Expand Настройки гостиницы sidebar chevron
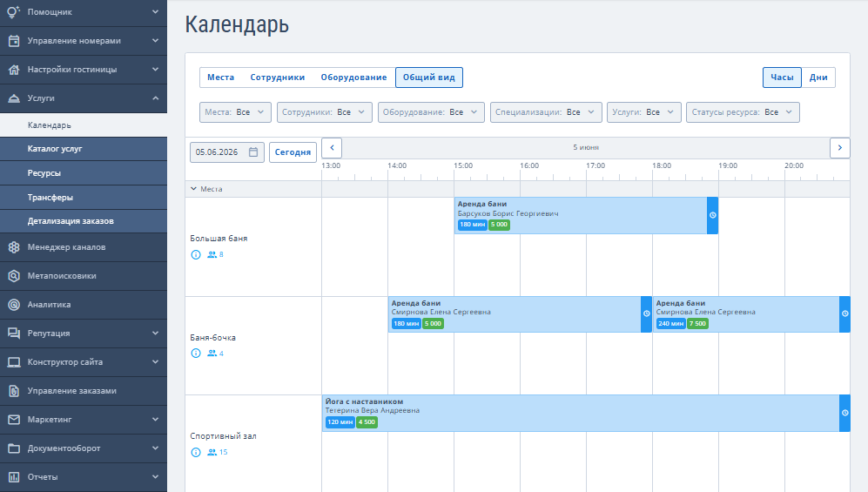Screen dimensions: 868x492 pos(156,69)
